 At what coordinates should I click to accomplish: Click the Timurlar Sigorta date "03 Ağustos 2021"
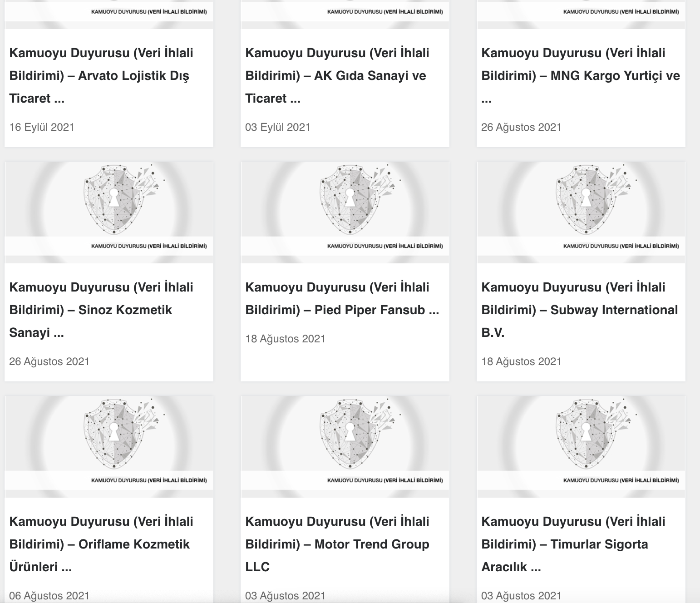[522, 596]
